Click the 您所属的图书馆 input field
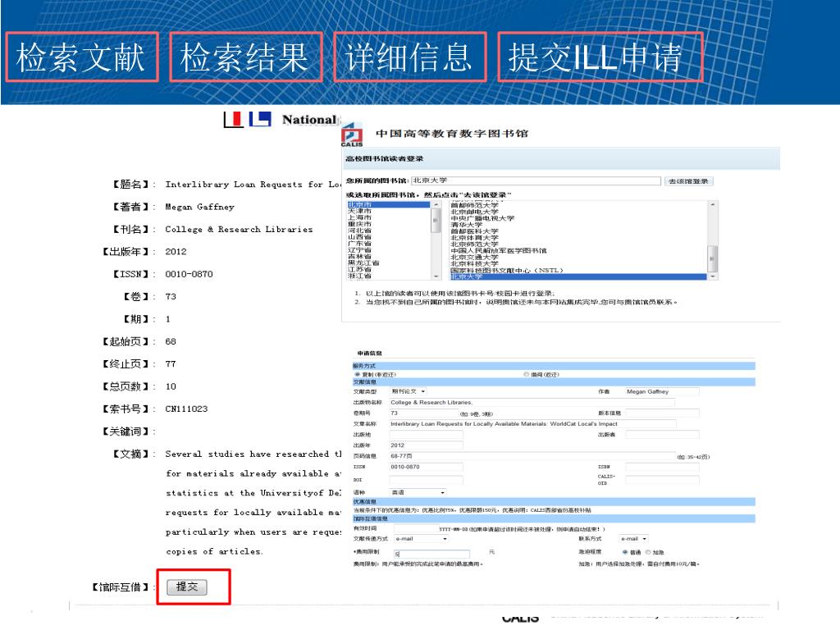 (x=536, y=180)
